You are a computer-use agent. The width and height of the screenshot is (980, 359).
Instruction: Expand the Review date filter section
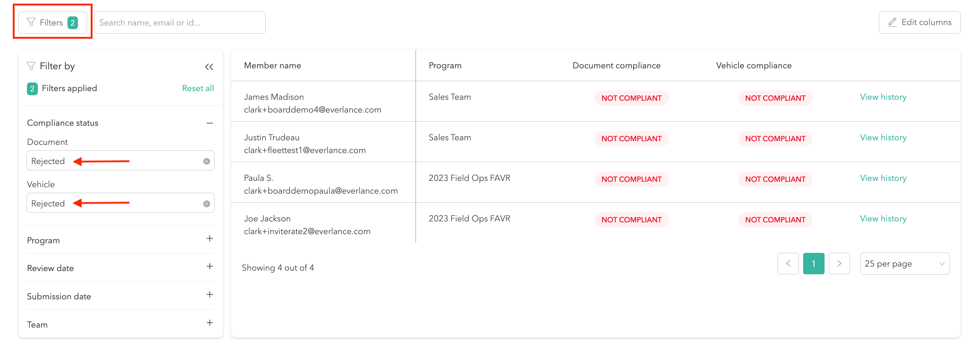point(210,267)
